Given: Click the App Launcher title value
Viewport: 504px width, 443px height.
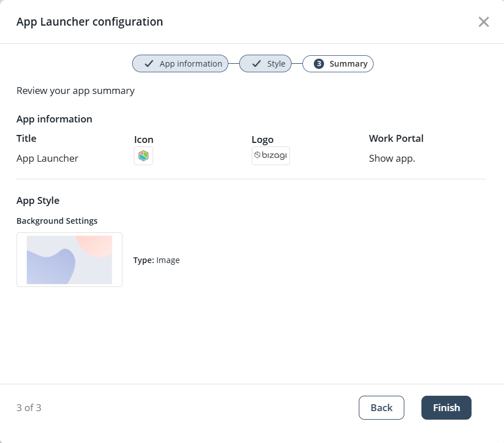Looking at the screenshot, I should coord(47,158).
